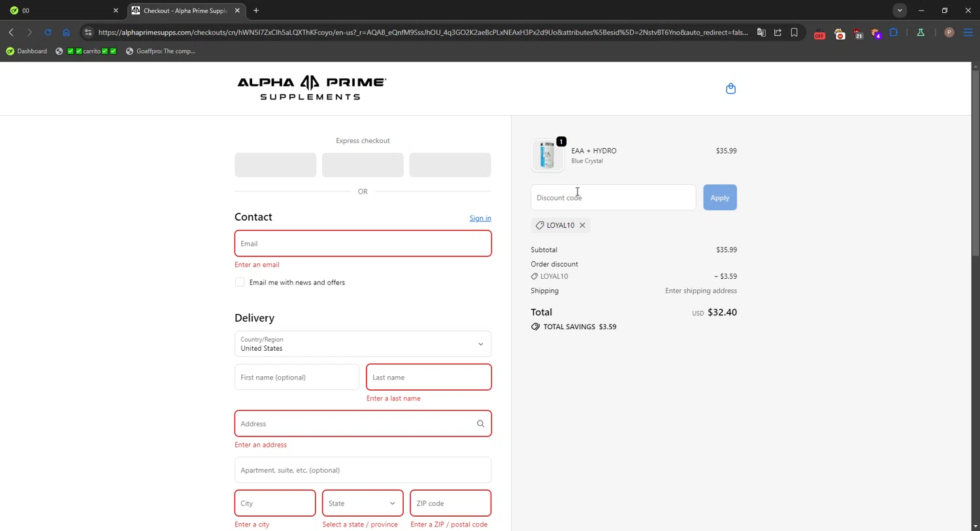Viewport: 980px width, 531px height.
Task: Open the carrito bookmark
Action: coord(87,51)
